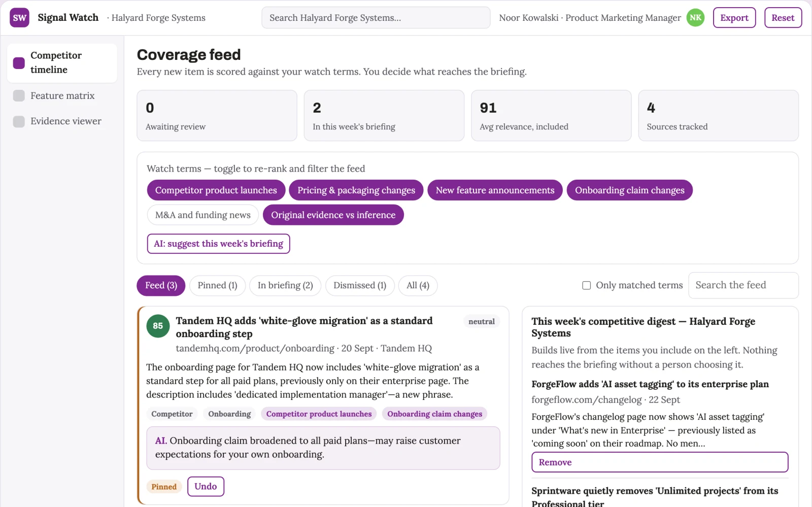Toggle Pricing & packaging changes watch term
This screenshot has width=812, height=507.
click(356, 190)
